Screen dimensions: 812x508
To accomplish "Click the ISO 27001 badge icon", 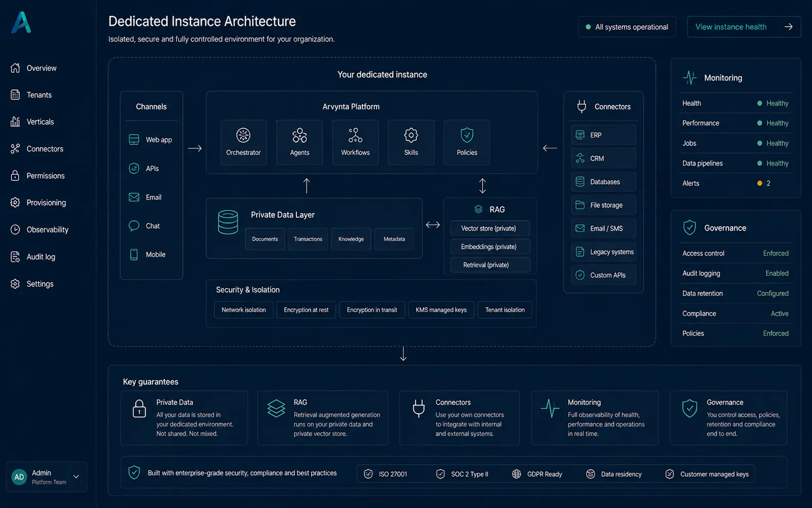I will point(368,474).
